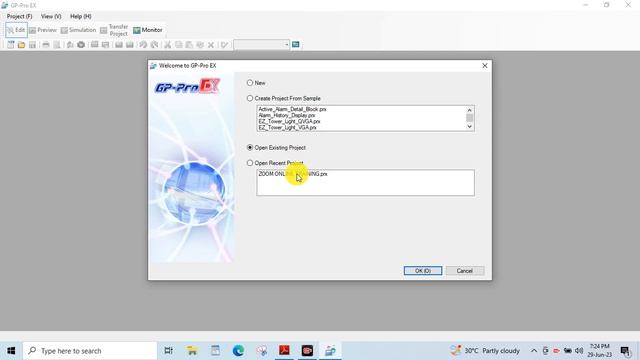Image resolution: width=640 pixels, height=360 pixels.
Task: Click the New project toolbar icon
Action: pyautogui.click(x=11, y=44)
